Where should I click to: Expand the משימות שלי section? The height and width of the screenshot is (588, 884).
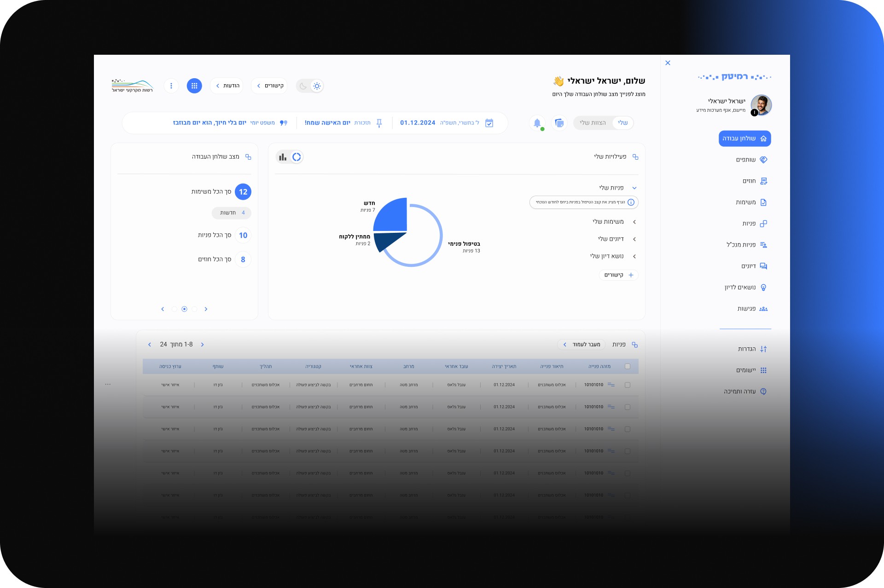(x=634, y=222)
